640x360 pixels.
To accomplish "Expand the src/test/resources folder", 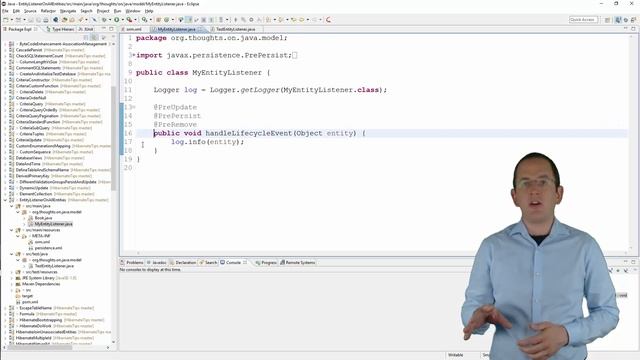I will [x=12, y=272].
